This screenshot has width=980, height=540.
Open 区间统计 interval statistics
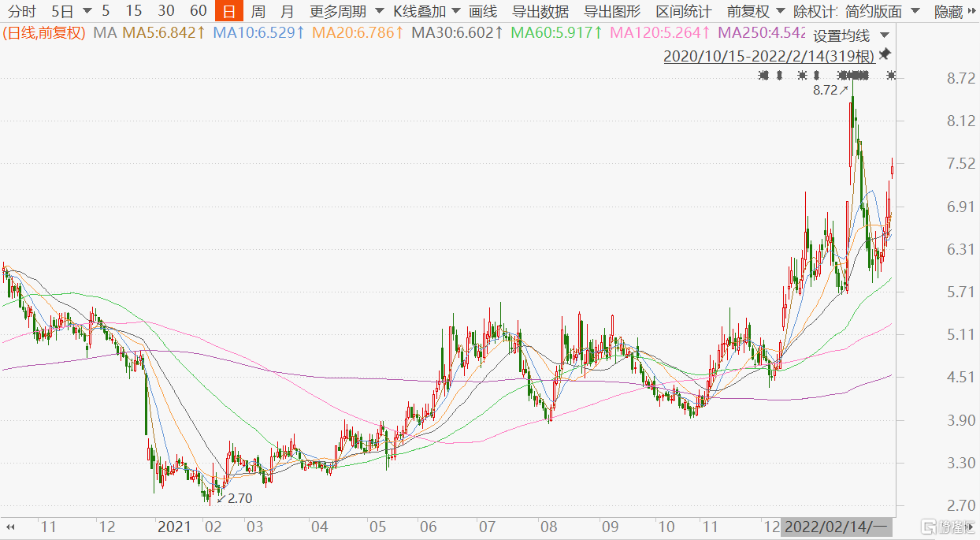point(684,11)
